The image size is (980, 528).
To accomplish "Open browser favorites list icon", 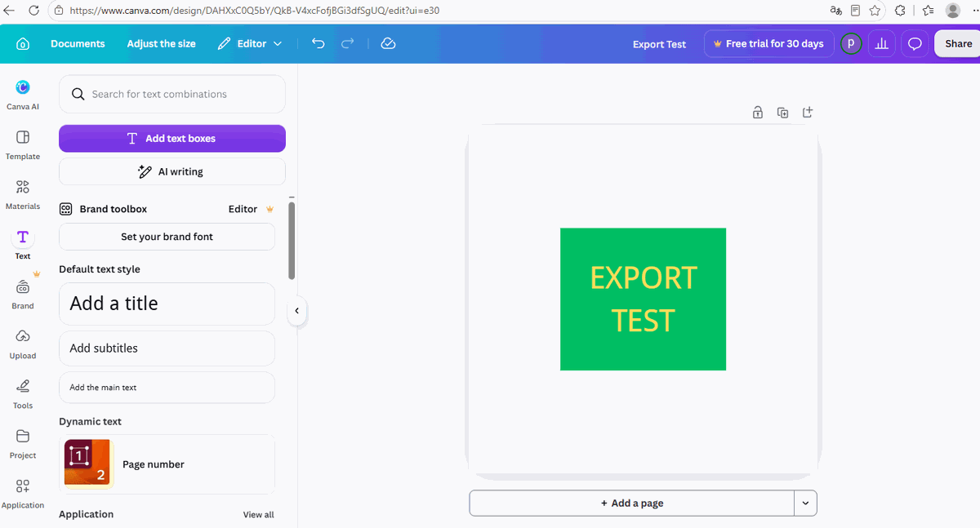I will point(928,11).
